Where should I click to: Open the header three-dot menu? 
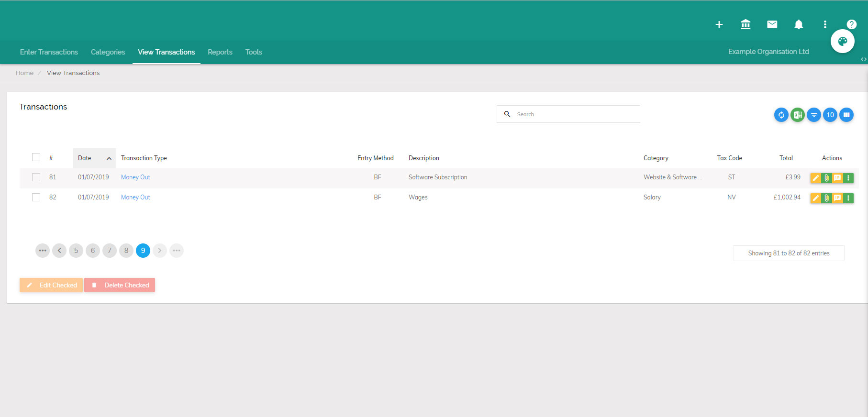tap(825, 24)
